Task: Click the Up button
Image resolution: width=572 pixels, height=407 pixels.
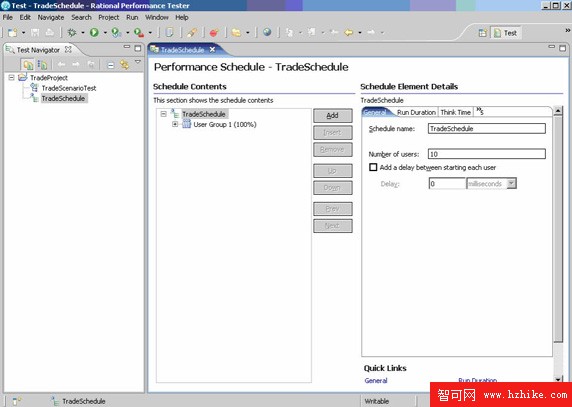Action: tap(333, 171)
